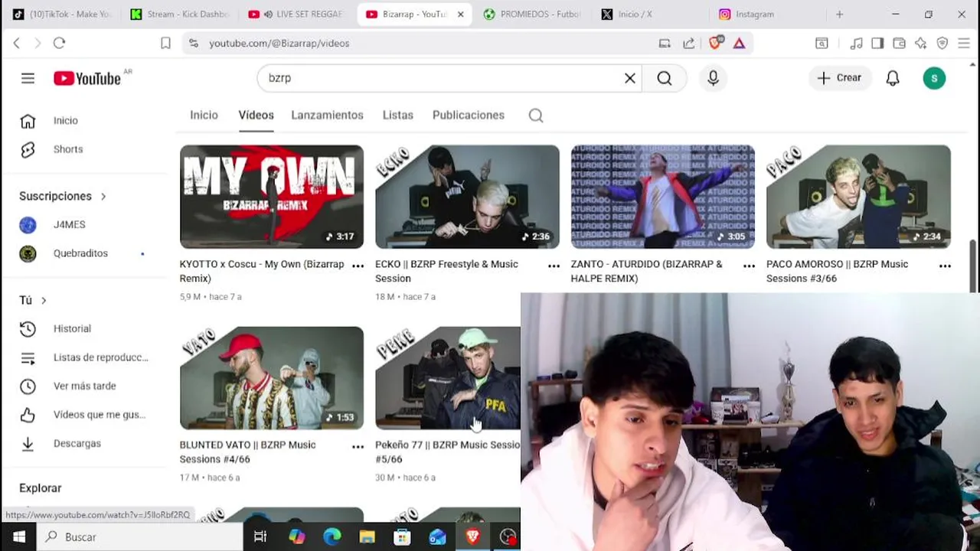Image resolution: width=980 pixels, height=551 pixels.
Task: Go back with the browser arrow
Action: [x=16, y=44]
